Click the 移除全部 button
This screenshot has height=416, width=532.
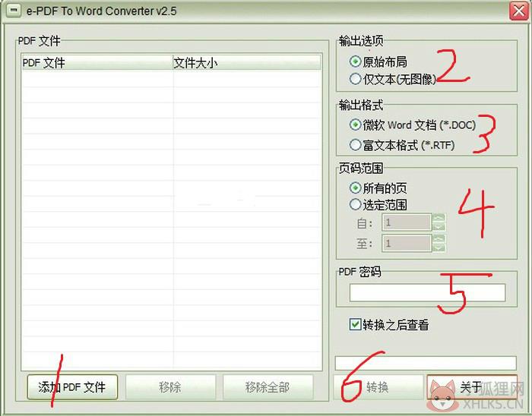point(268,387)
